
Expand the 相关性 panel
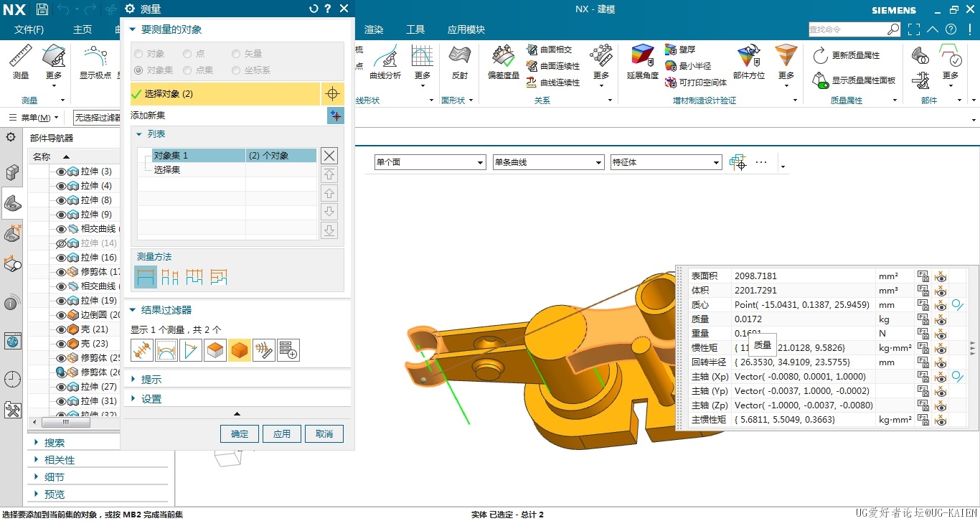(x=37, y=460)
